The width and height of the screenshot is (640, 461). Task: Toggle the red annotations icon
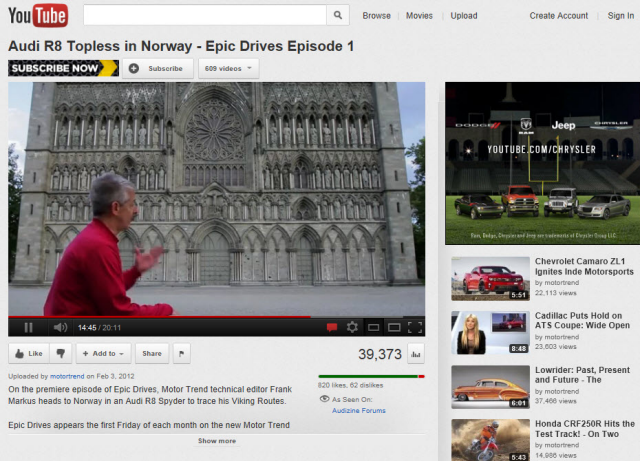pos(332,327)
